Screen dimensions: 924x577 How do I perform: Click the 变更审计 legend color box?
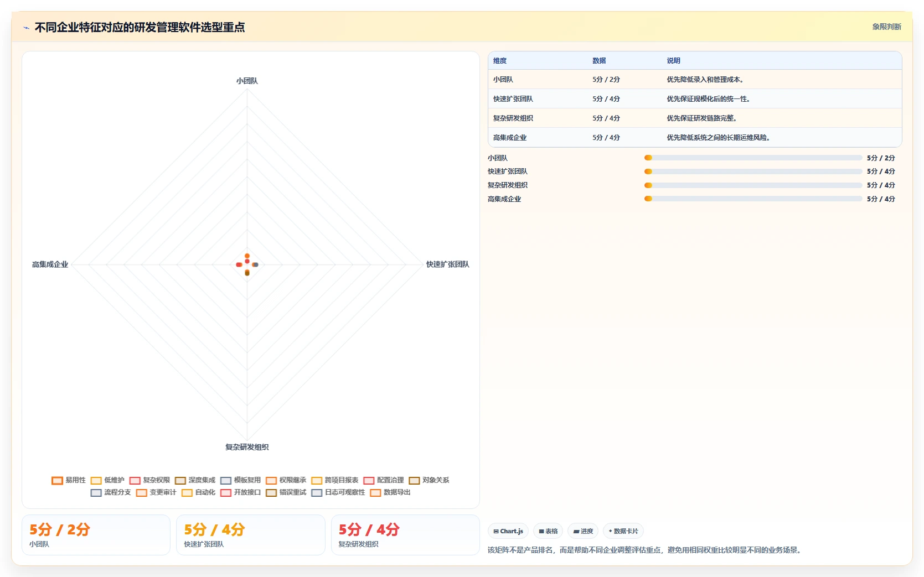[141, 492]
